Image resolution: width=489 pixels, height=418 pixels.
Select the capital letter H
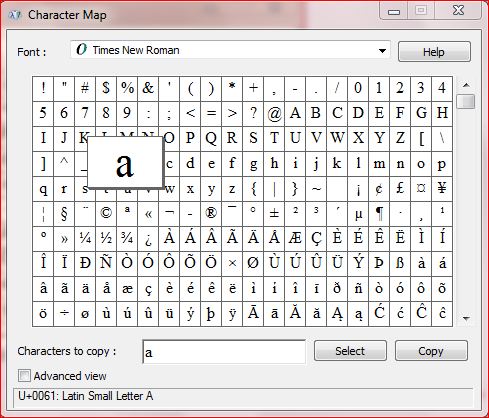tap(442, 113)
